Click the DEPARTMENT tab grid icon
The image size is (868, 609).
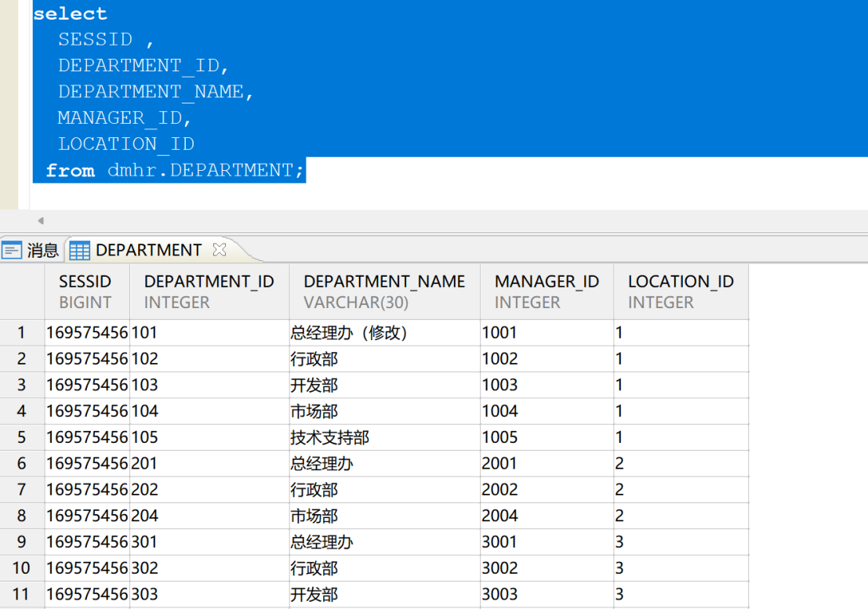(79, 251)
